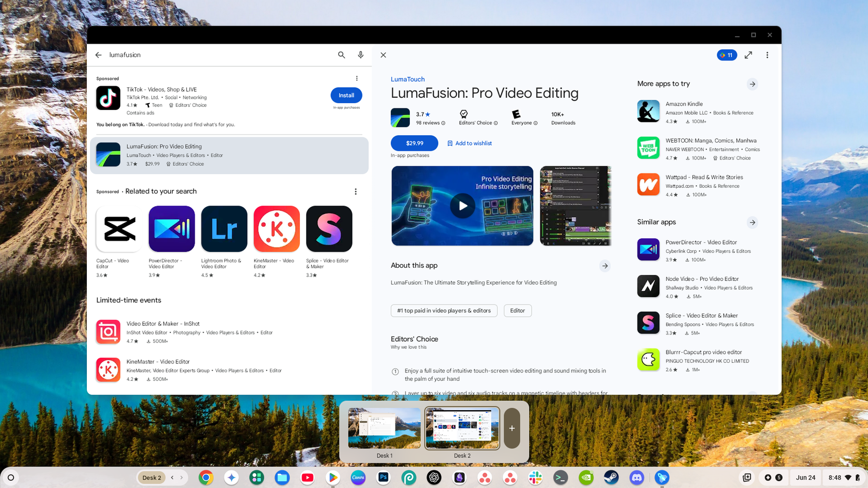Open the CapCut Video Editor app icon
This screenshot has width=868, height=488.
click(118, 229)
